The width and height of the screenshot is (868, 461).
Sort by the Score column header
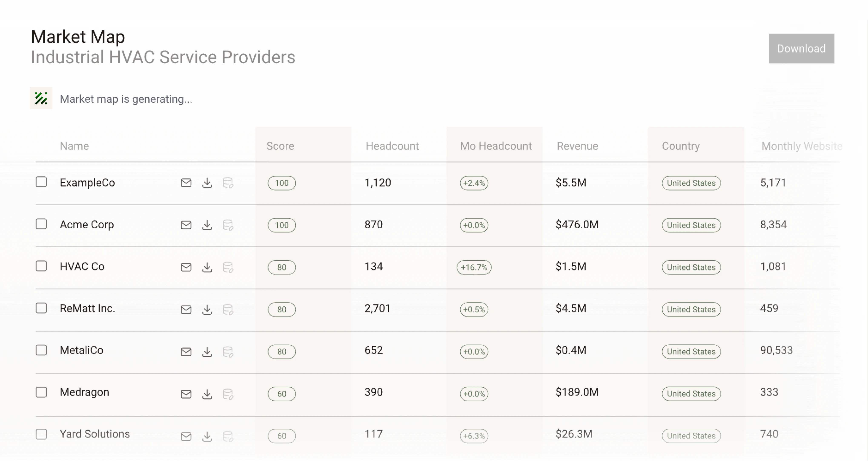click(x=280, y=146)
